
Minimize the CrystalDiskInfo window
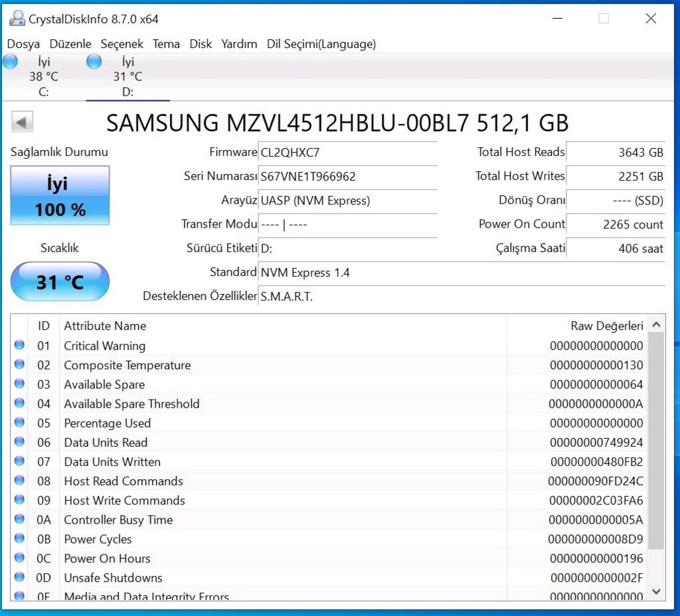558,18
